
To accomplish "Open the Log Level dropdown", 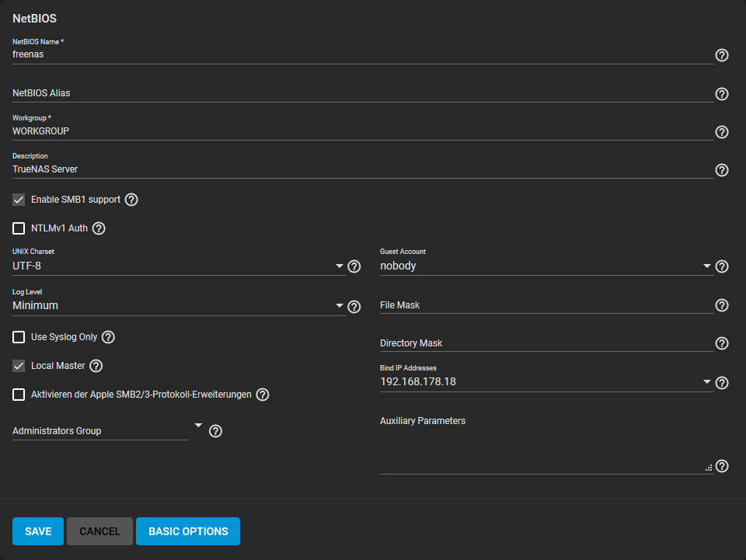I will pyautogui.click(x=178, y=306).
